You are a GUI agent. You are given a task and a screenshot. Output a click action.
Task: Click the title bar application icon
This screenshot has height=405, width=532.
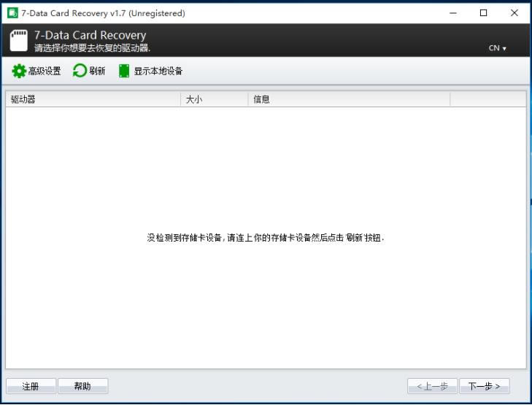pyautogui.click(x=12, y=13)
